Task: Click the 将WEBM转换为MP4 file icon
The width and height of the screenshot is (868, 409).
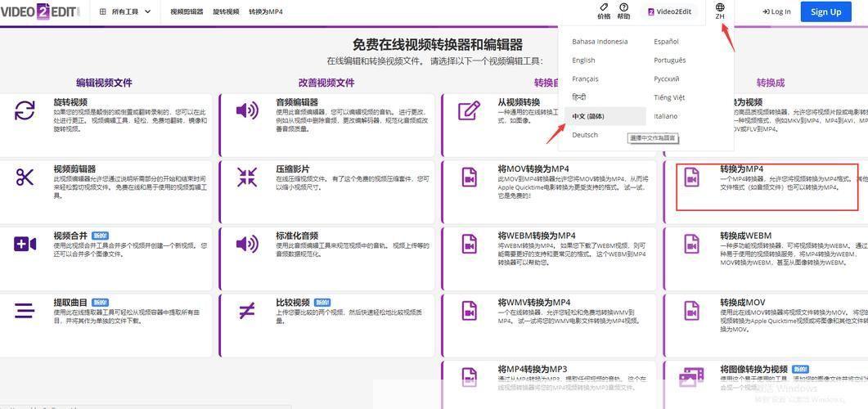Action: pyautogui.click(x=470, y=244)
